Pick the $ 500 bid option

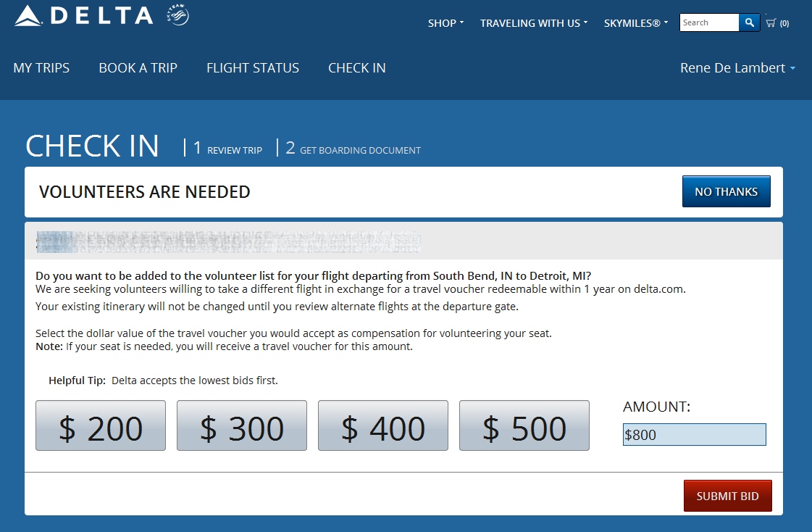pyautogui.click(x=524, y=426)
